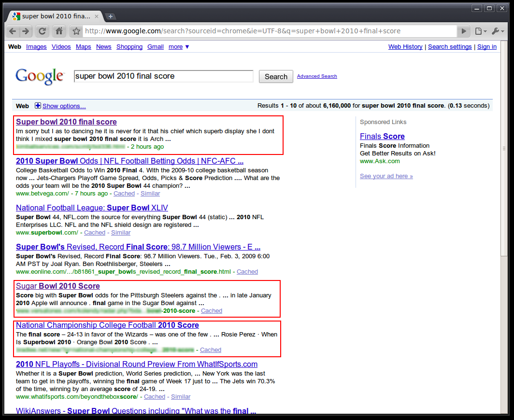Click the Search button

click(276, 77)
